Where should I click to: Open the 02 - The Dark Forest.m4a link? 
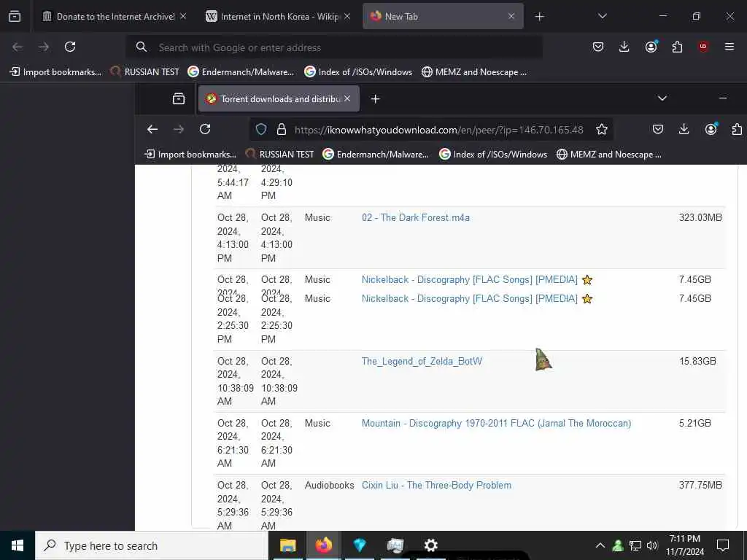click(x=415, y=217)
